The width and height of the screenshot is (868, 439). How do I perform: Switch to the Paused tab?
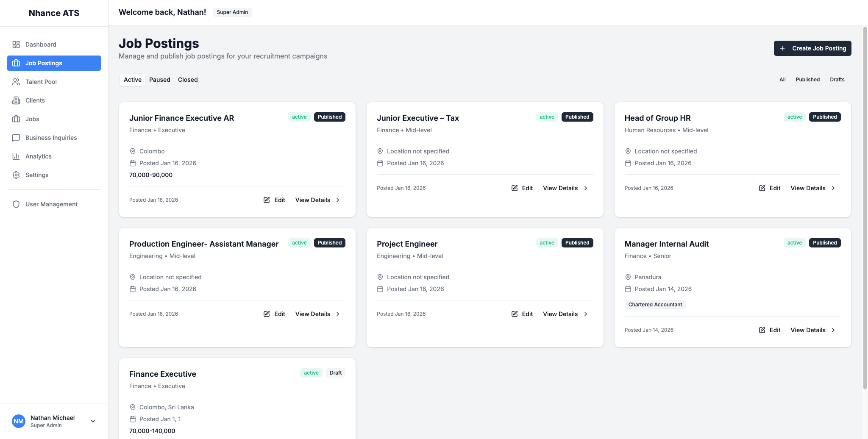pyautogui.click(x=159, y=80)
